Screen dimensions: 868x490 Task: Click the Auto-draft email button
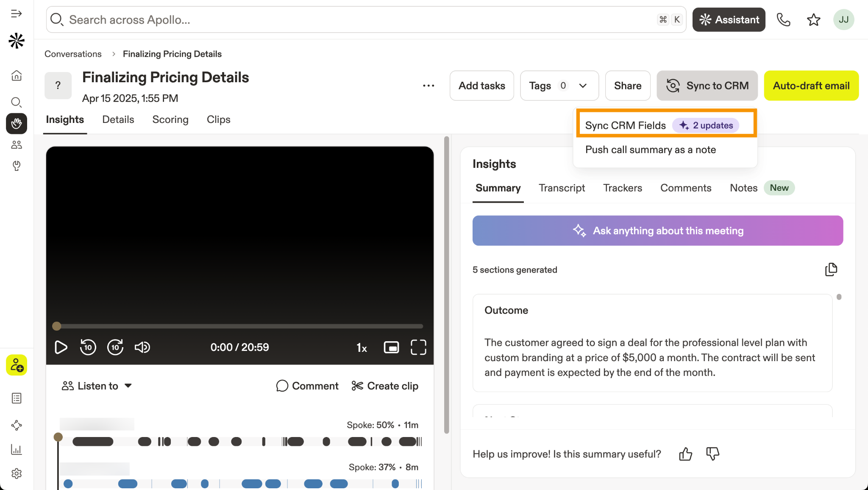tap(811, 86)
